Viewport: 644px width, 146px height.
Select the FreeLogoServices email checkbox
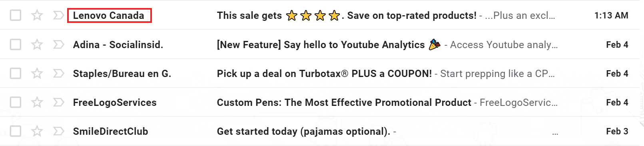pos(16,102)
